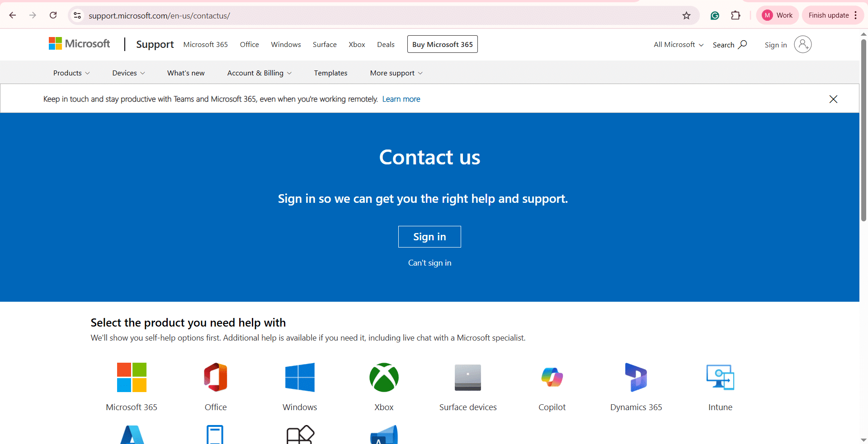This screenshot has width=868, height=444.
Task: Select the Windows logo product icon
Action: (300, 378)
